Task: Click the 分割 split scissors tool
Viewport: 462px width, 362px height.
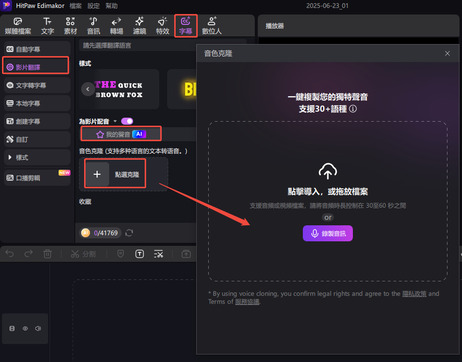Action: coord(83,254)
